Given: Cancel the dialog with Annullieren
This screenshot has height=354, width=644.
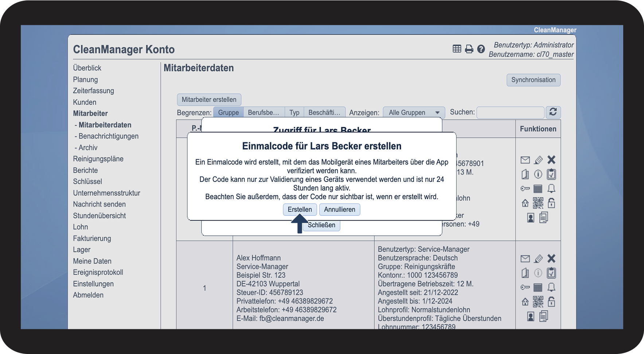Looking at the screenshot, I should click(x=340, y=209).
